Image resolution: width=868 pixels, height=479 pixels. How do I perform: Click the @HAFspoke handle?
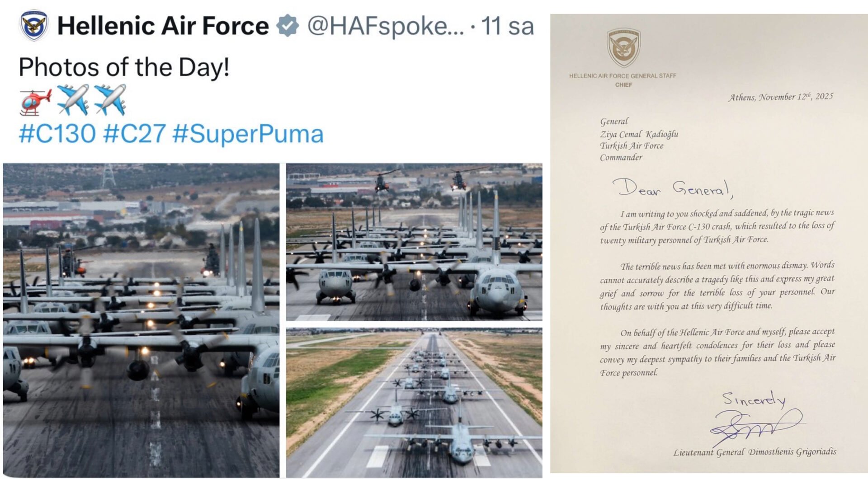[385, 26]
